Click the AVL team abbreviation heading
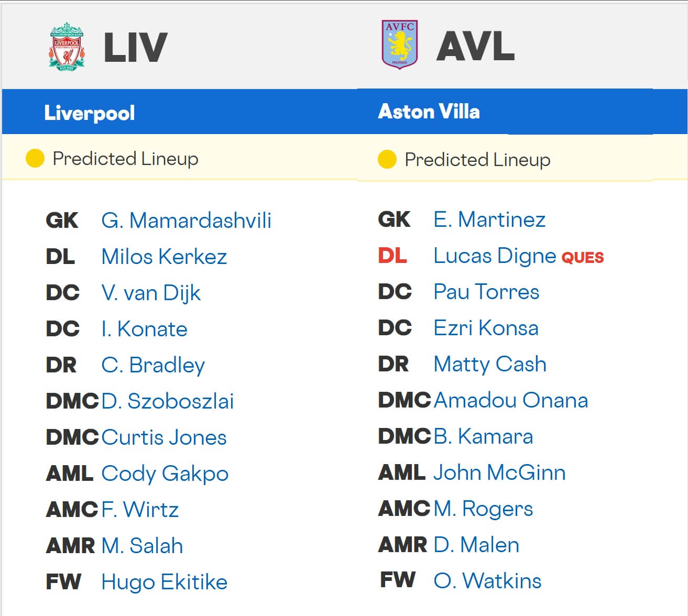This screenshot has height=616, width=688. tap(475, 47)
